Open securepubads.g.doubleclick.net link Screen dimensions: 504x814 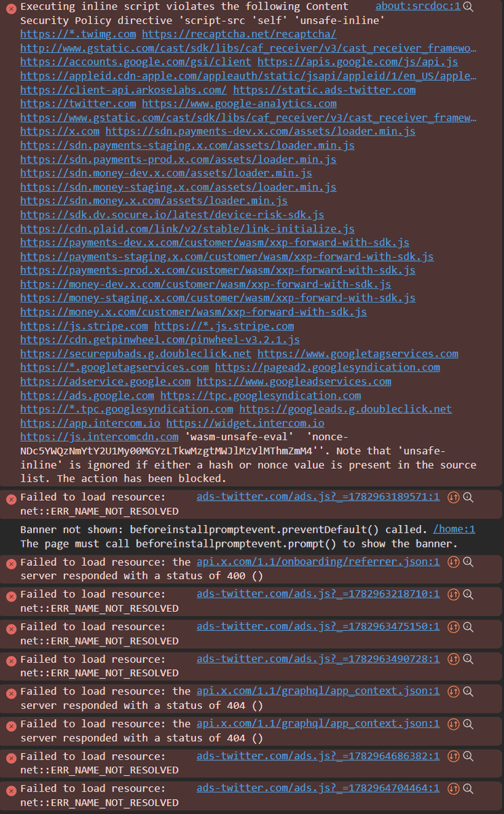pos(136,353)
